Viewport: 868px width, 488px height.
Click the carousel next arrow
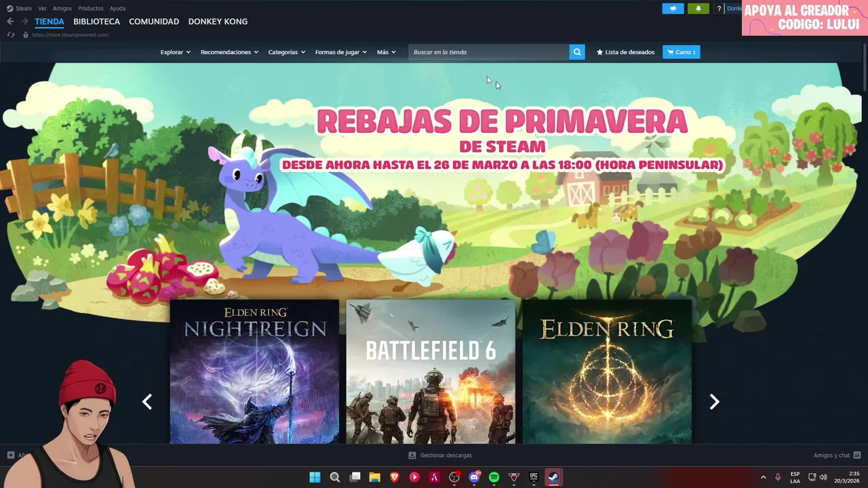(714, 402)
